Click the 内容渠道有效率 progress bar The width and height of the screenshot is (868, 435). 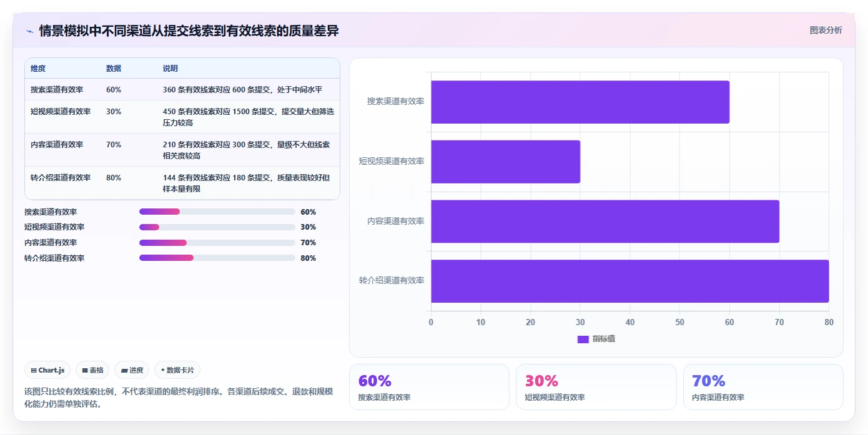pos(217,243)
